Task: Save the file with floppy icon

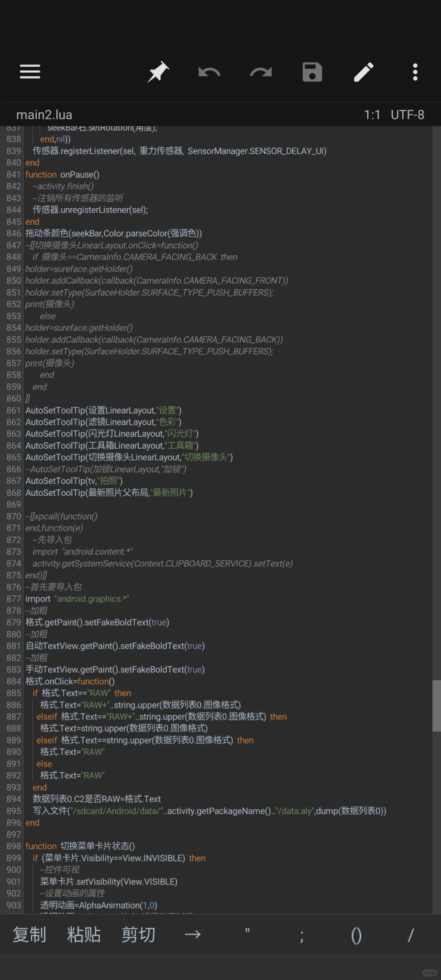Action: pos(312,72)
